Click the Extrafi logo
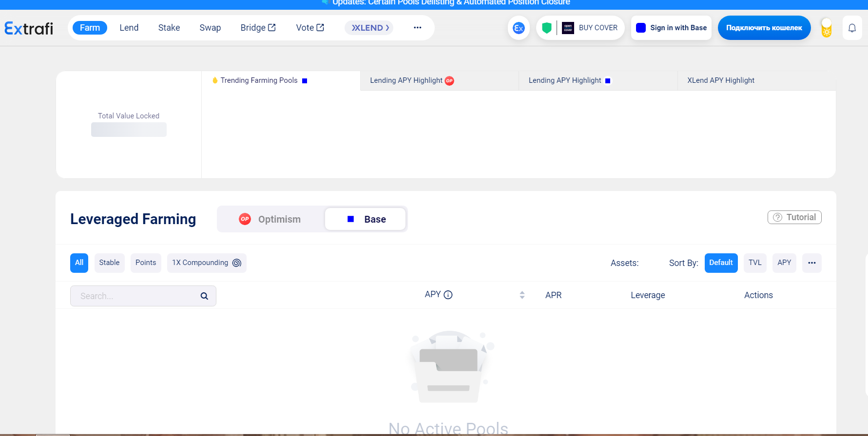Screen dimensions: 868x436 [x=29, y=28]
